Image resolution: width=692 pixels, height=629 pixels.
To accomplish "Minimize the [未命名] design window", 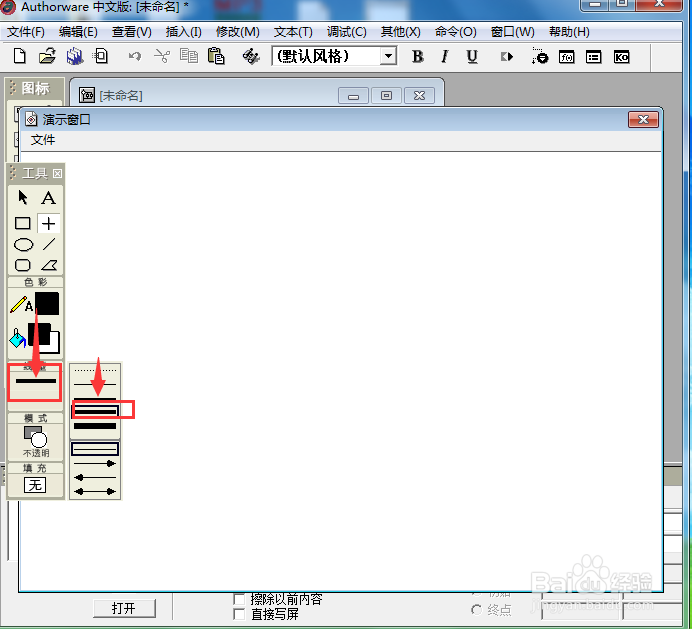I will point(353,96).
